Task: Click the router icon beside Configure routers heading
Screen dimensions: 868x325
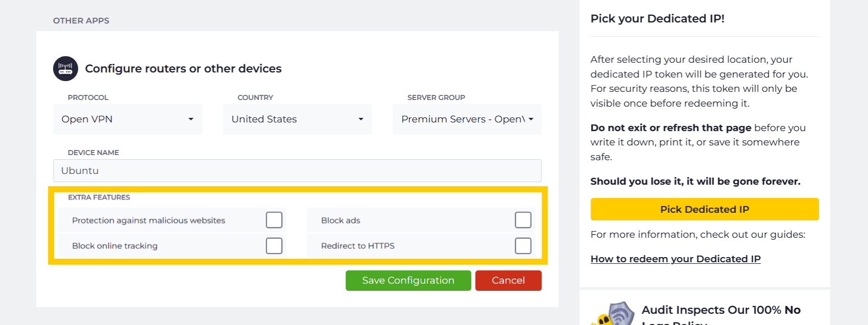Action: 65,68
